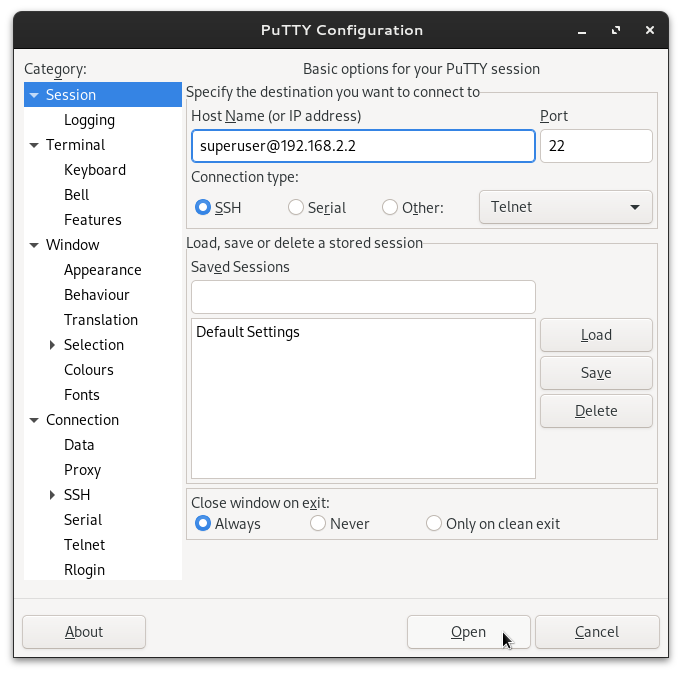The width and height of the screenshot is (682, 674).
Task: Collapse the Session category arrow
Action: (34, 95)
